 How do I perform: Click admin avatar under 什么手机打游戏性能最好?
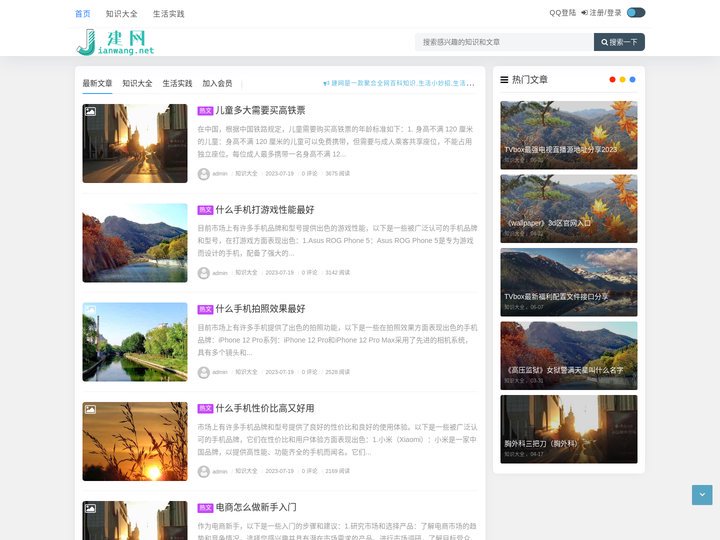pyautogui.click(x=204, y=273)
